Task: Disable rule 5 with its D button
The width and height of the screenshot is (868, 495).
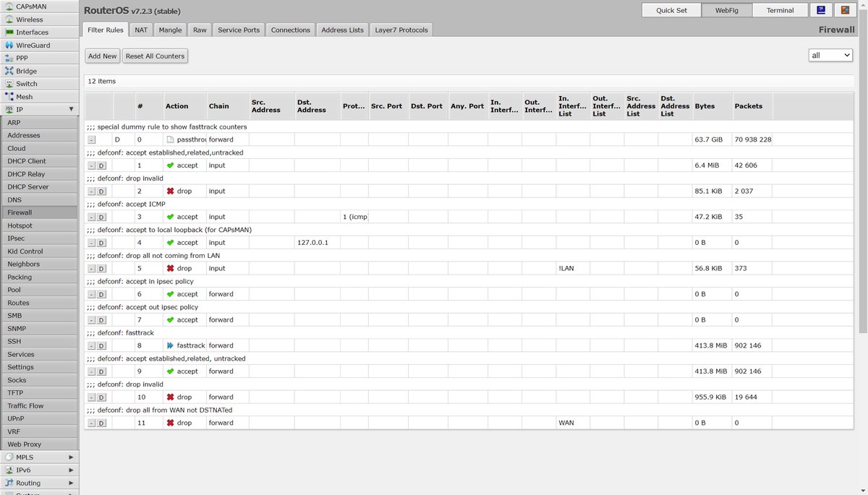Action: 101,269
